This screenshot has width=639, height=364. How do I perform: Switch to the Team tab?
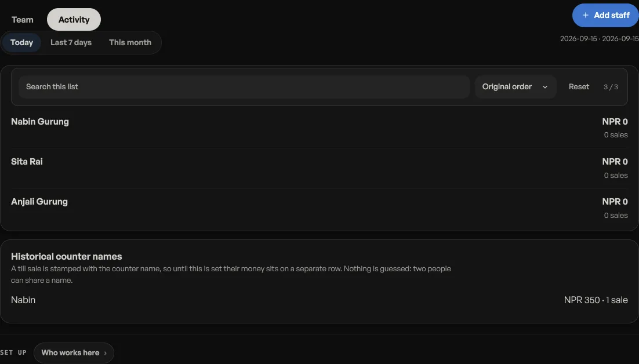(x=23, y=20)
